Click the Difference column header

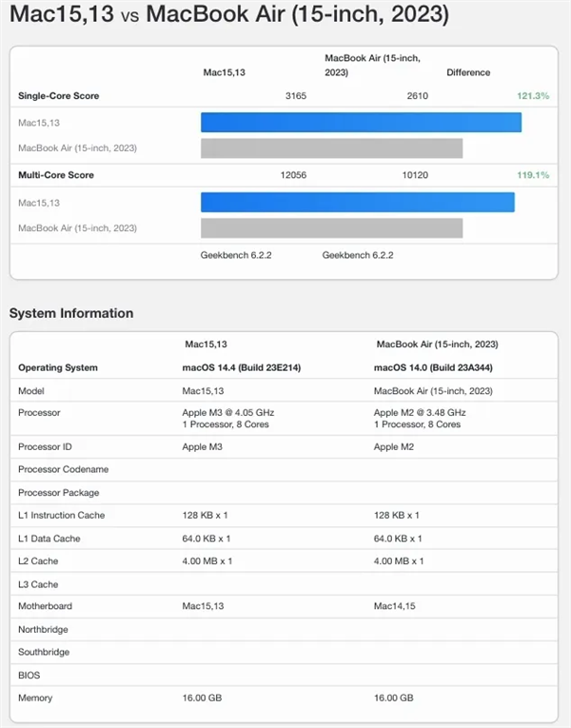point(468,72)
